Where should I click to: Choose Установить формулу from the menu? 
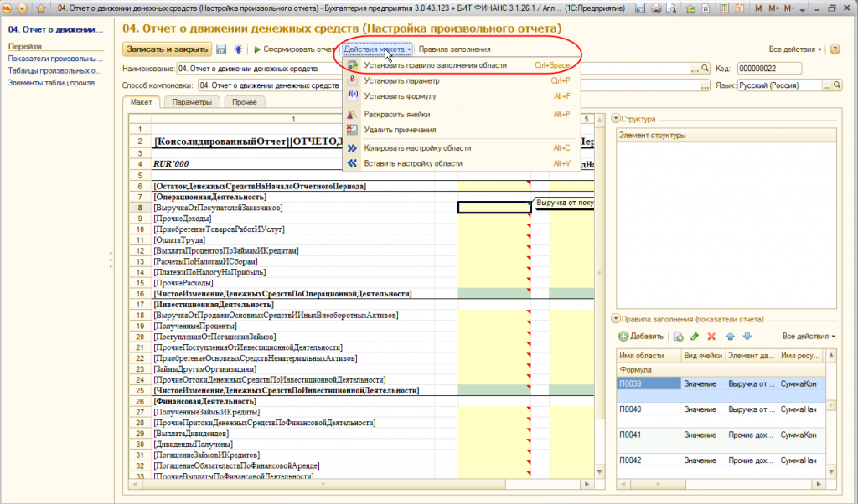[401, 96]
